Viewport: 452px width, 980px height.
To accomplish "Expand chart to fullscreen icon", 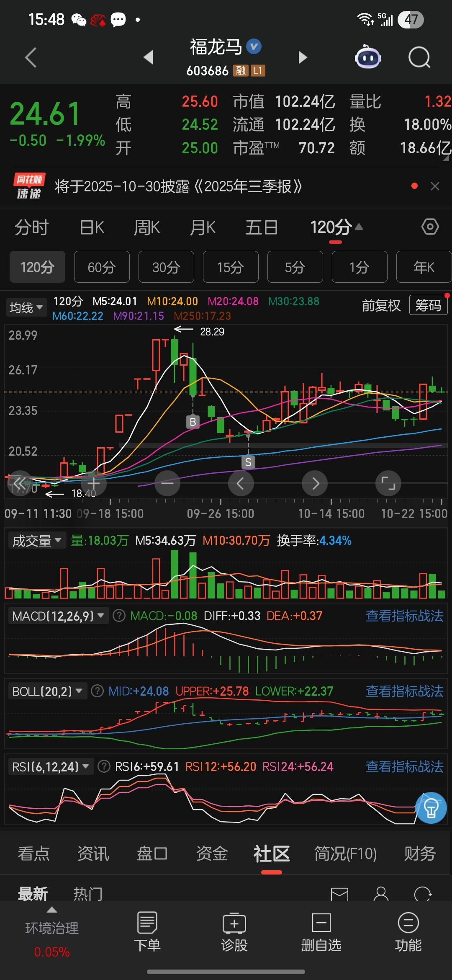I will pos(388,483).
